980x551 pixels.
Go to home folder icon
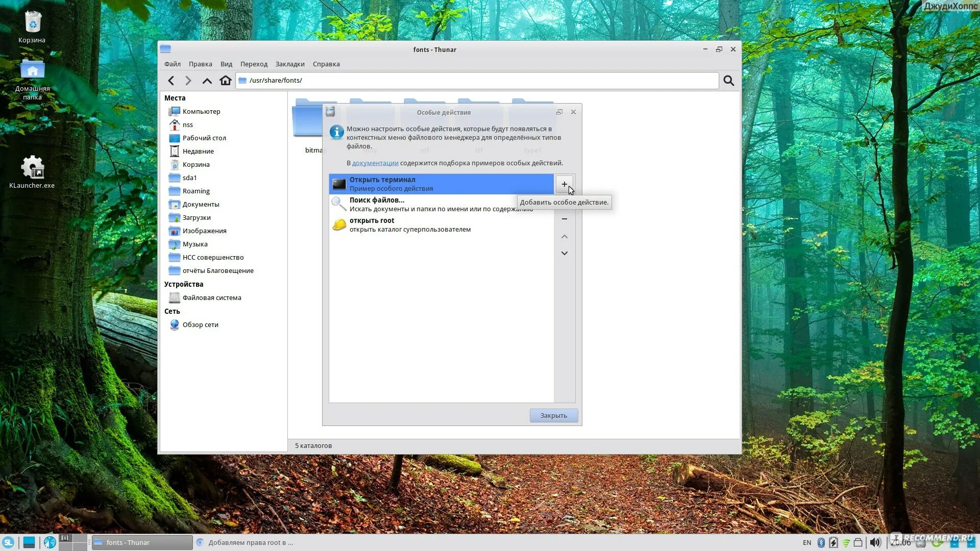pyautogui.click(x=225, y=81)
